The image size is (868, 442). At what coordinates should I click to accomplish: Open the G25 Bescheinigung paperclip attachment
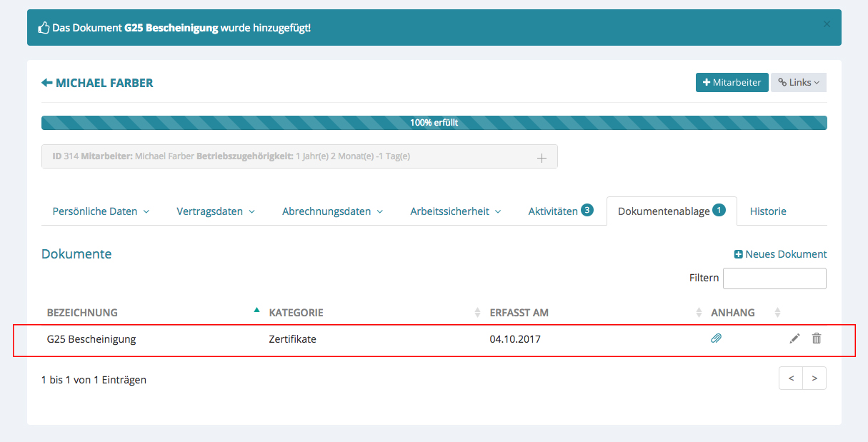pyautogui.click(x=716, y=339)
